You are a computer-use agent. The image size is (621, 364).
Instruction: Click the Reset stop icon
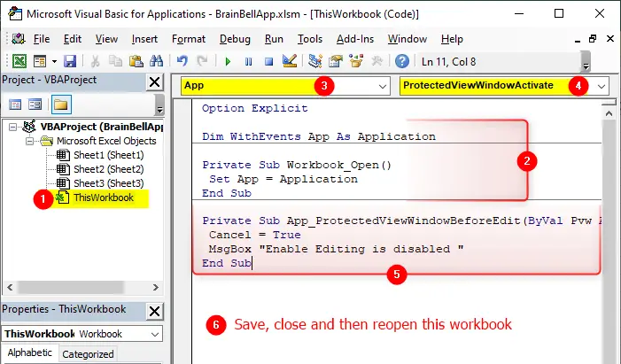(x=269, y=61)
